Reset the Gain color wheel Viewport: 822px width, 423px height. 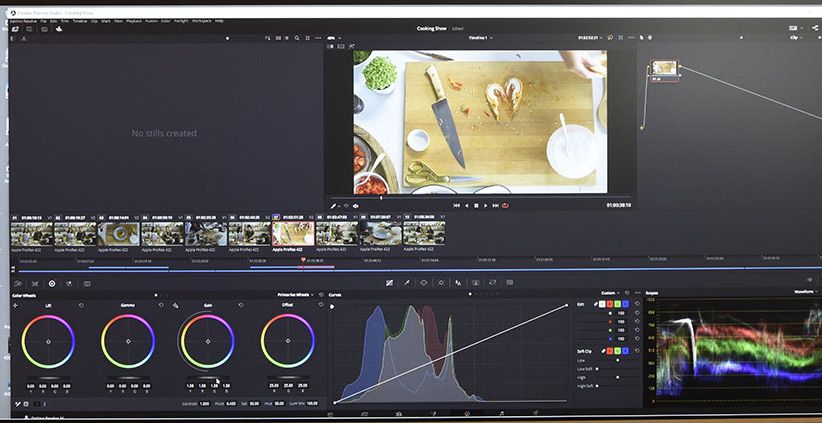click(240, 305)
